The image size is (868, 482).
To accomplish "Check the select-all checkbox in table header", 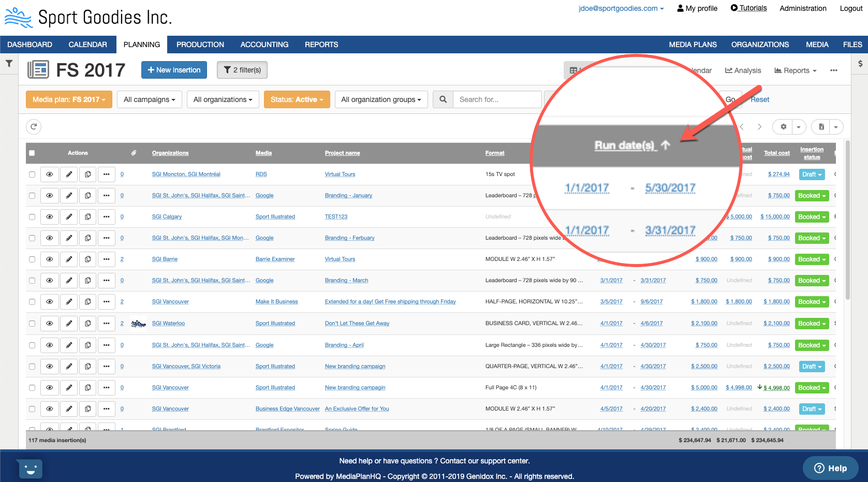I will pyautogui.click(x=32, y=153).
